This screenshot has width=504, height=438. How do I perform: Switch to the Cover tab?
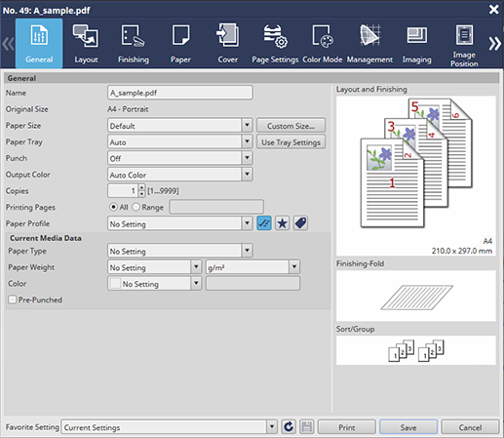click(228, 43)
